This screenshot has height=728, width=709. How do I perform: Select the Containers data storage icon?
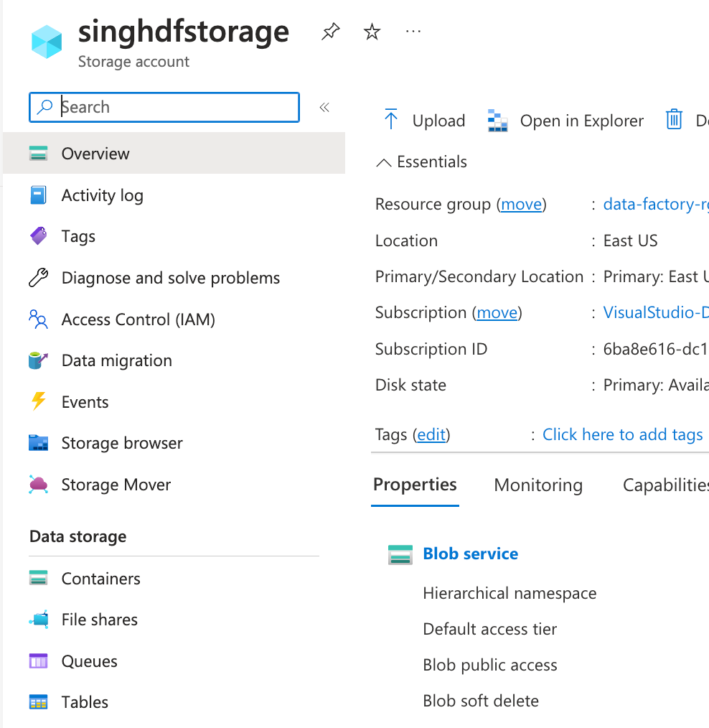[x=38, y=578]
